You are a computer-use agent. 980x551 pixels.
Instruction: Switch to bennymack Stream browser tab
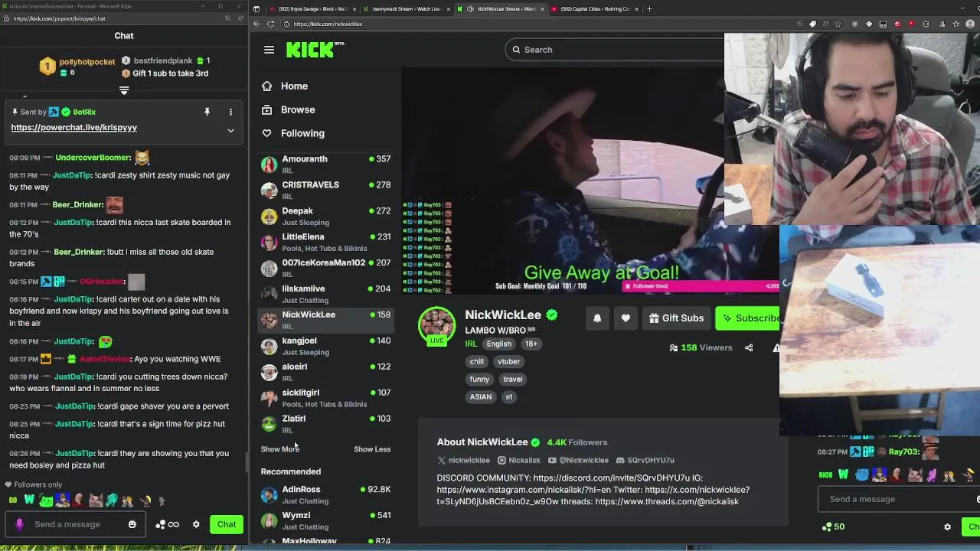(406, 9)
